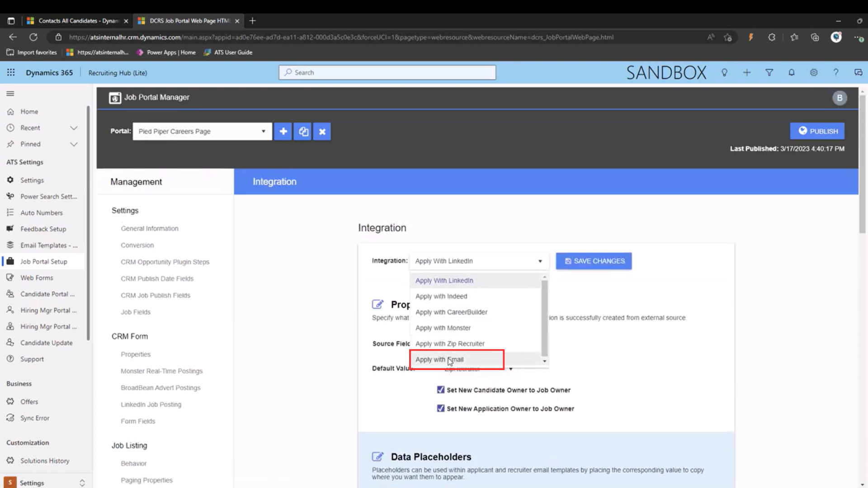Open the browser tab actions menu icon
Image resolution: width=868 pixels, height=488 pixels.
pyautogui.click(x=11, y=21)
